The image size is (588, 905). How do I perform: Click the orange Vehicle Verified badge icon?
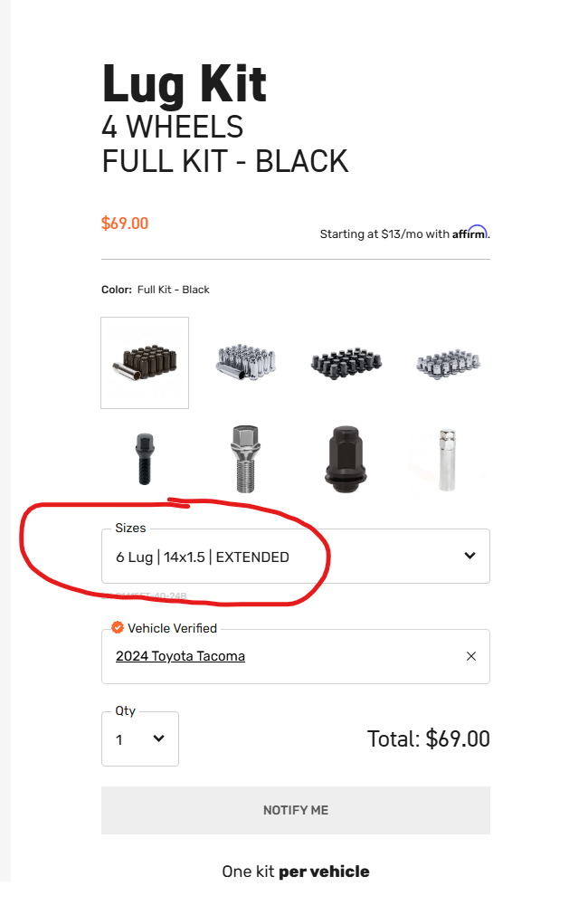[x=118, y=627]
